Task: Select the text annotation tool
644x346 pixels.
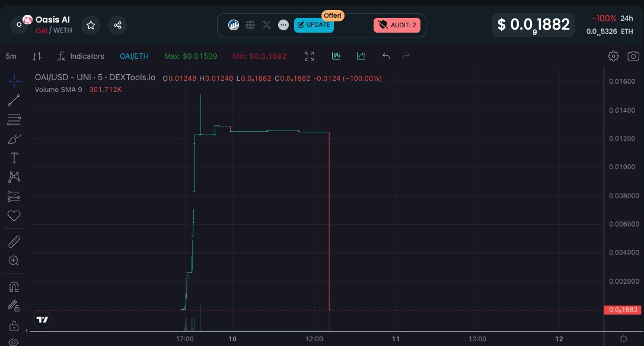Action: (x=14, y=158)
